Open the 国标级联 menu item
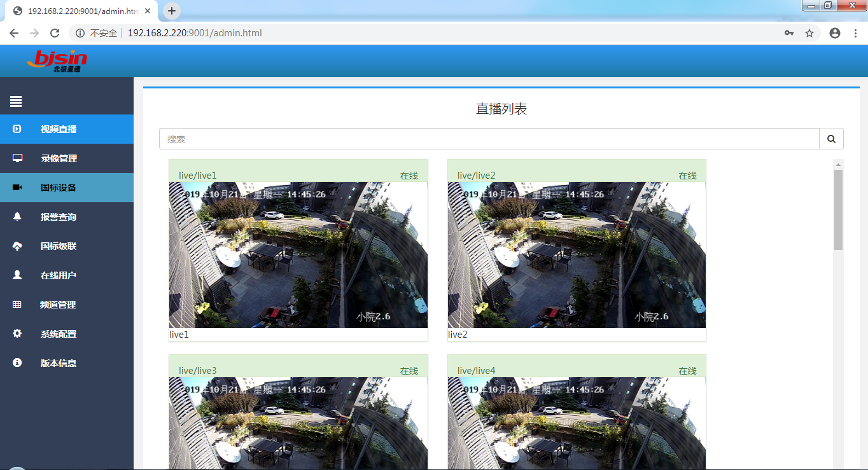Screen dimensions: 868x470 pos(67,246)
